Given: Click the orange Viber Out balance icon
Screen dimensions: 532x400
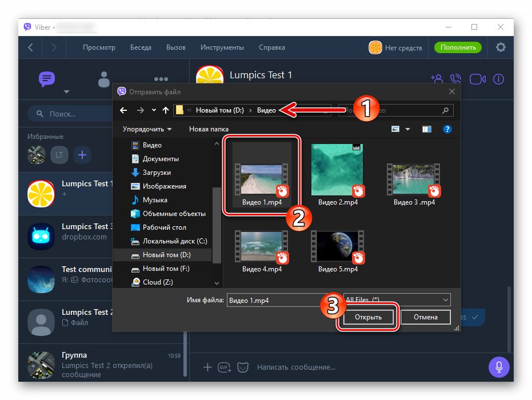Looking at the screenshot, I should pyautogui.click(x=375, y=47).
